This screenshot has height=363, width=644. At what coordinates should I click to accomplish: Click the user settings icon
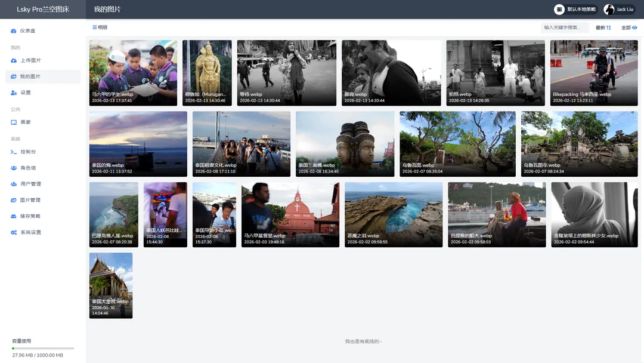pos(14,93)
